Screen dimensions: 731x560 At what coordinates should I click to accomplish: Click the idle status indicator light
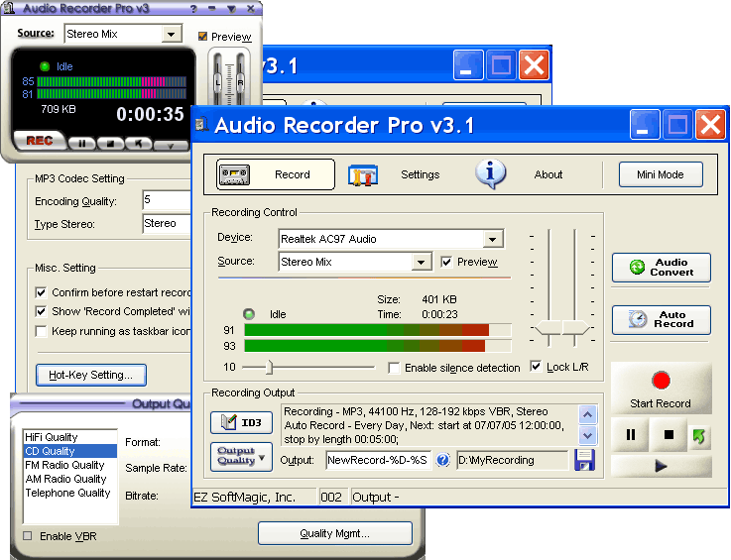(x=249, y=314)
